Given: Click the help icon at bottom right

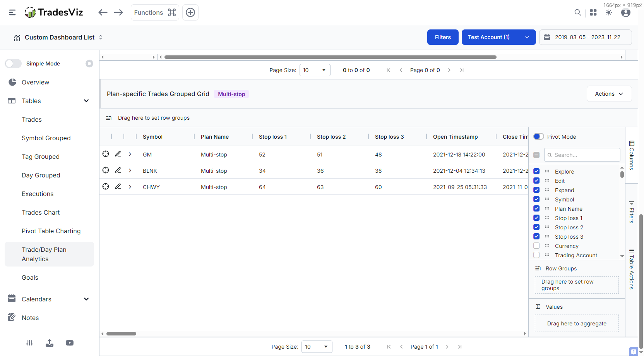Looking at the screenshot, I should pyautogui.click(x=634, y=352).
